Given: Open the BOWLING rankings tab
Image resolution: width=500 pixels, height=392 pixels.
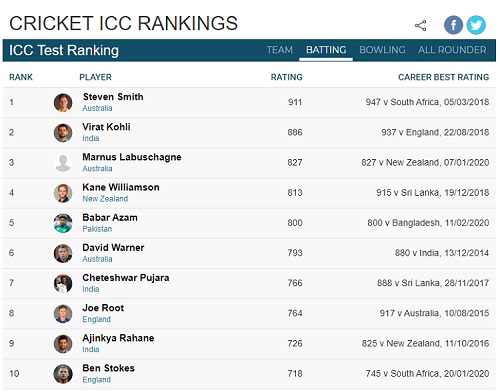Looking at the screenshot, I should 382,50.
